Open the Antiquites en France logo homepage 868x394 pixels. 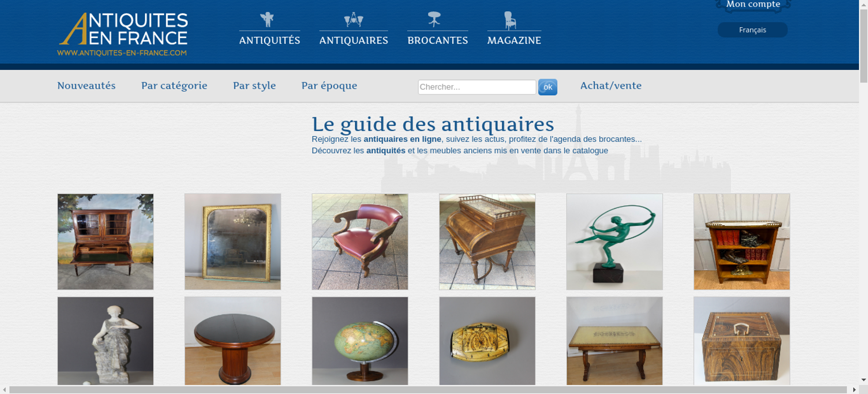[x=123, y=35]
